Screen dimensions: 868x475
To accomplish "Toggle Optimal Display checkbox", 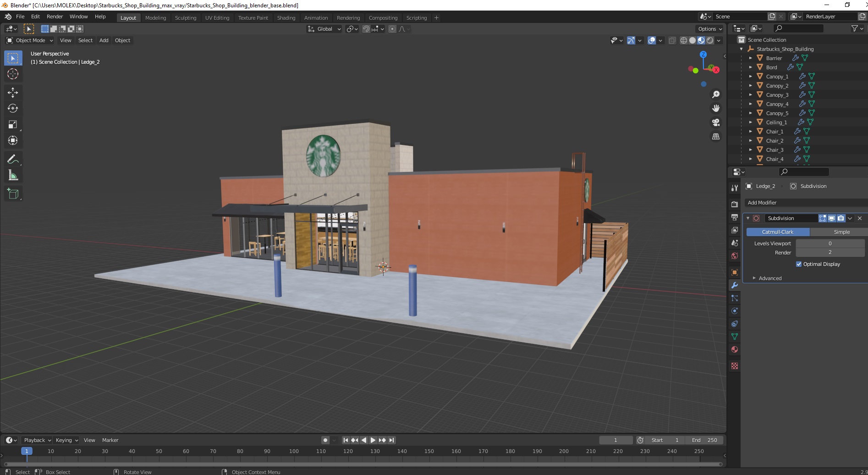I will pos(799,264).
